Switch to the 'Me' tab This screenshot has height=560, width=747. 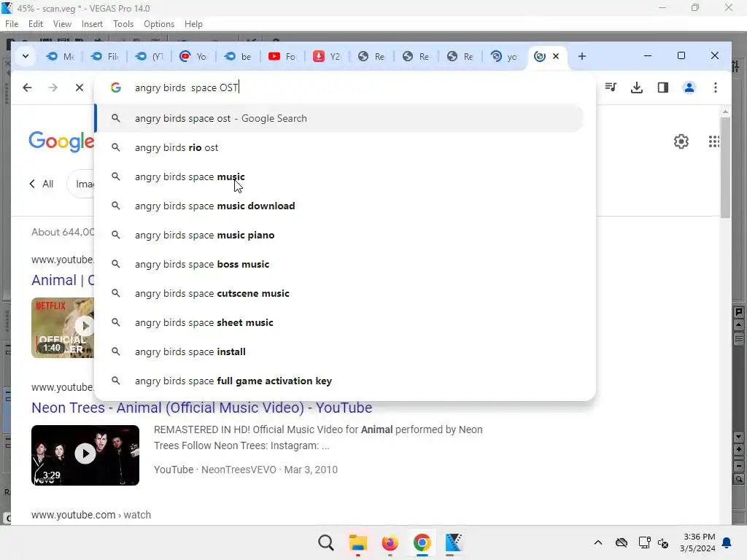point(60,56)
